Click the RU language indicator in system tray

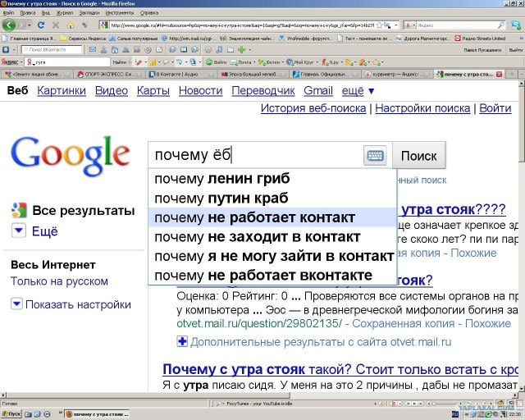[455, 414]
